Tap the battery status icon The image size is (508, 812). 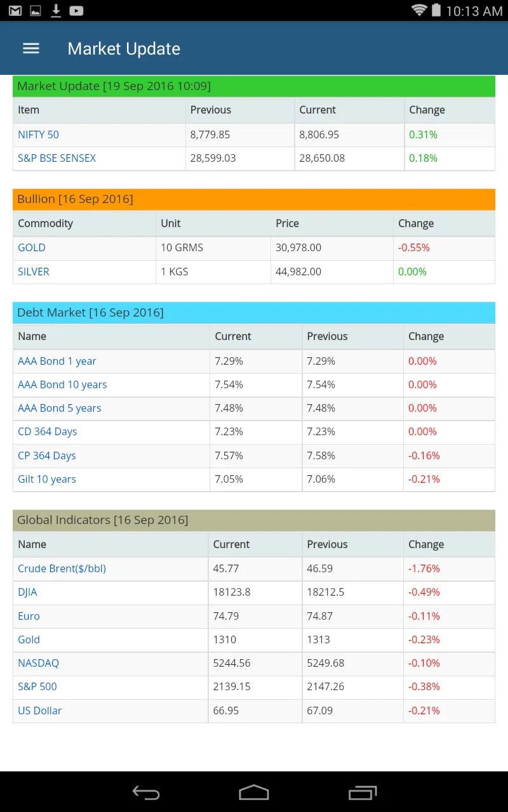[x=436, y=10]
